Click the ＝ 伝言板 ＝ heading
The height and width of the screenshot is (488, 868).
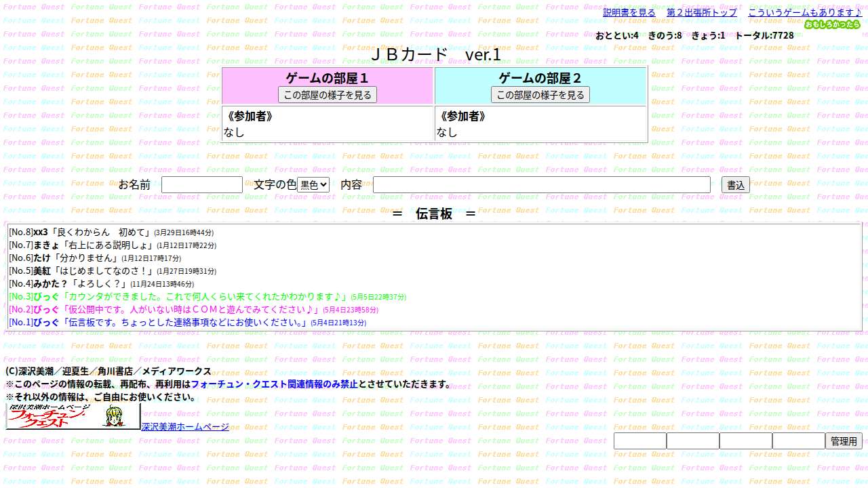(x=434, y=213)
